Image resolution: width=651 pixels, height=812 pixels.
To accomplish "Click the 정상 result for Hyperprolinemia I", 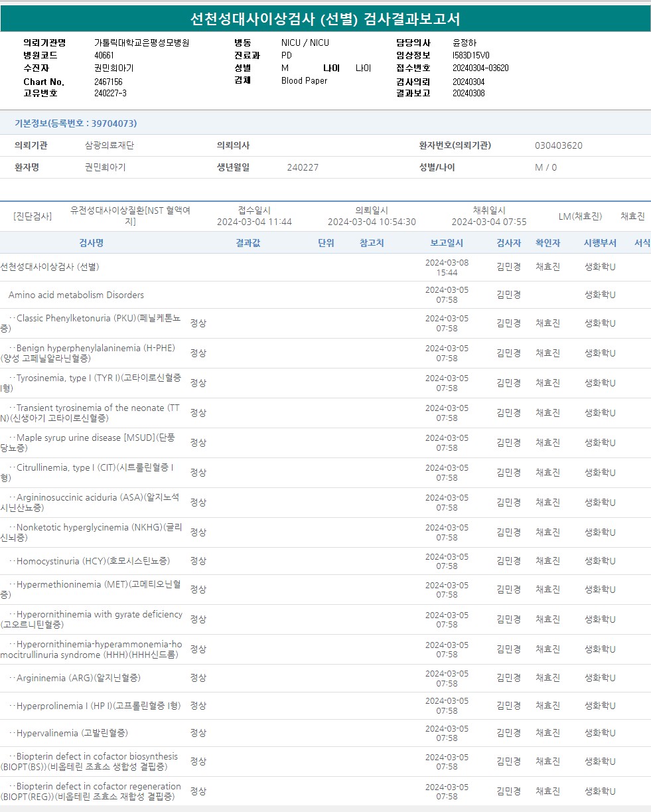I will tap(198, 706).
